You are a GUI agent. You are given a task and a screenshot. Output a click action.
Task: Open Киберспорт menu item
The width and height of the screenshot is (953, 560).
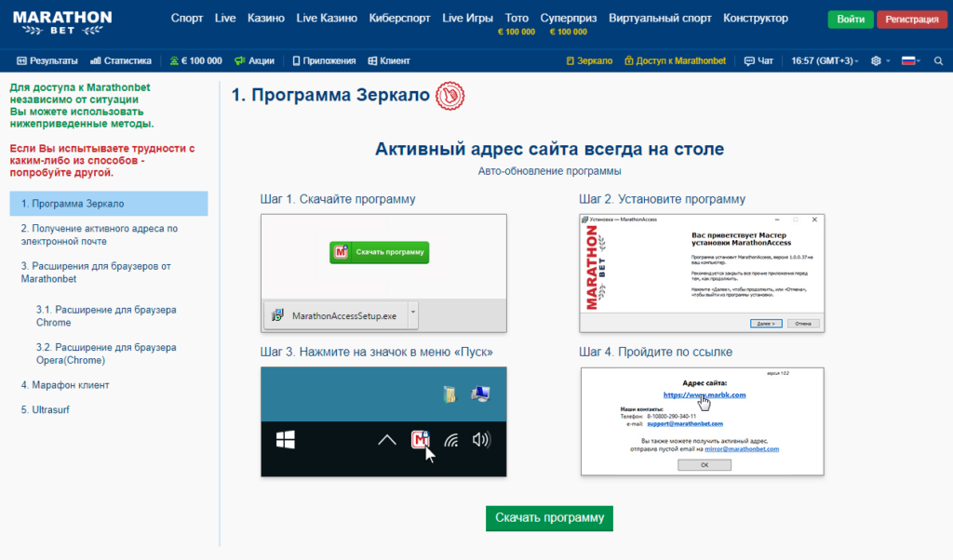[399, 19]
